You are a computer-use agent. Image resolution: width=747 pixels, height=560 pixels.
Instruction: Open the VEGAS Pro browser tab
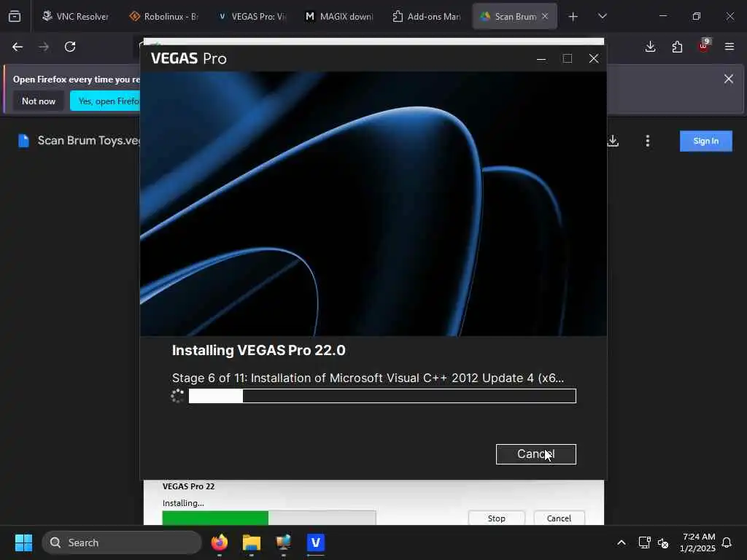pyautogui.click(x=252, y=16)
